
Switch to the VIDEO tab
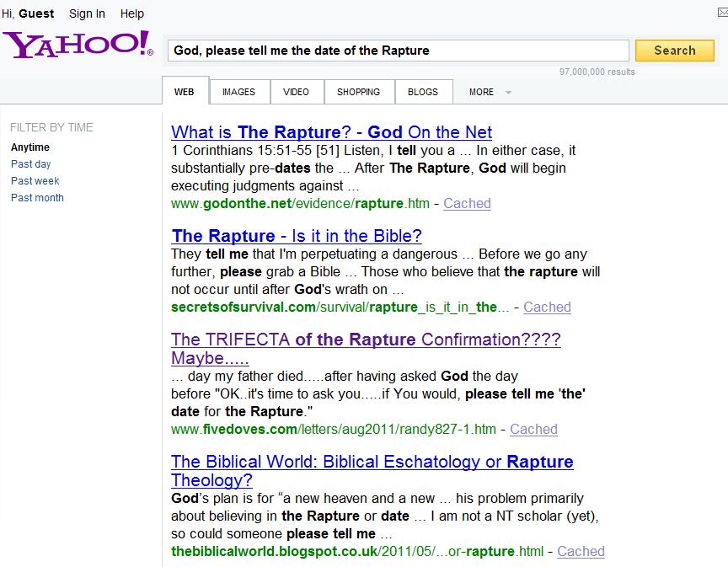[297, 92]
